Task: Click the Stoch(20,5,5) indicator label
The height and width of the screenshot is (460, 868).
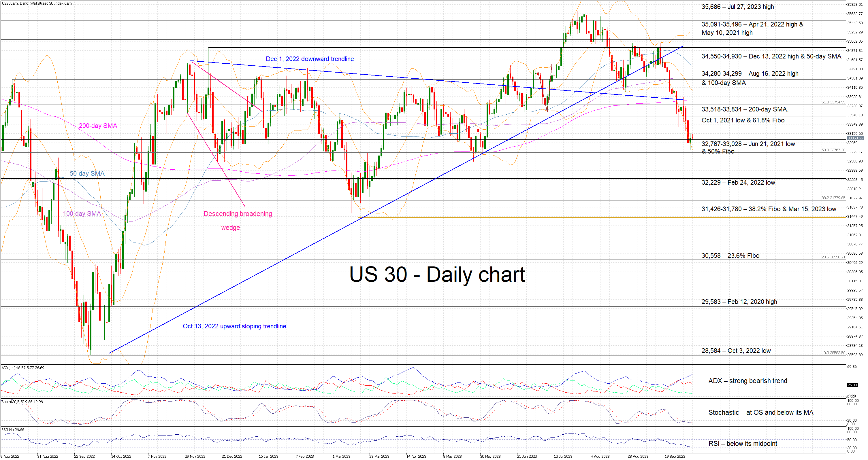Action: (22, 402)
